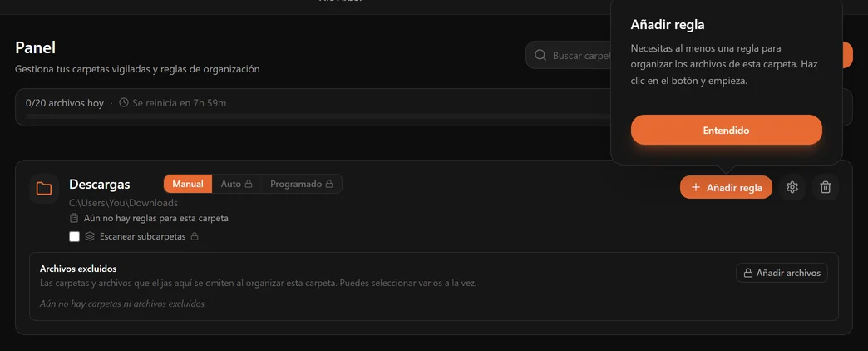Click 'Gestiona tus carpetas vigiladas' subtitle
Screen dimensions: 868x351
click(137, 69)
